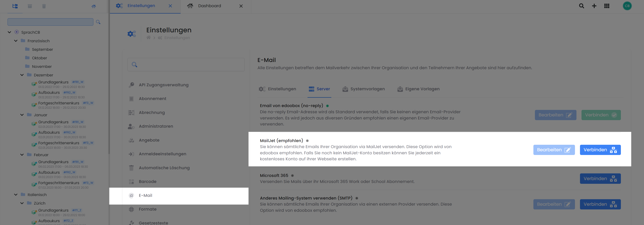Click Bearbeiten button for MailJet
This screenshot has width=644, height=225.
(554, 150)
